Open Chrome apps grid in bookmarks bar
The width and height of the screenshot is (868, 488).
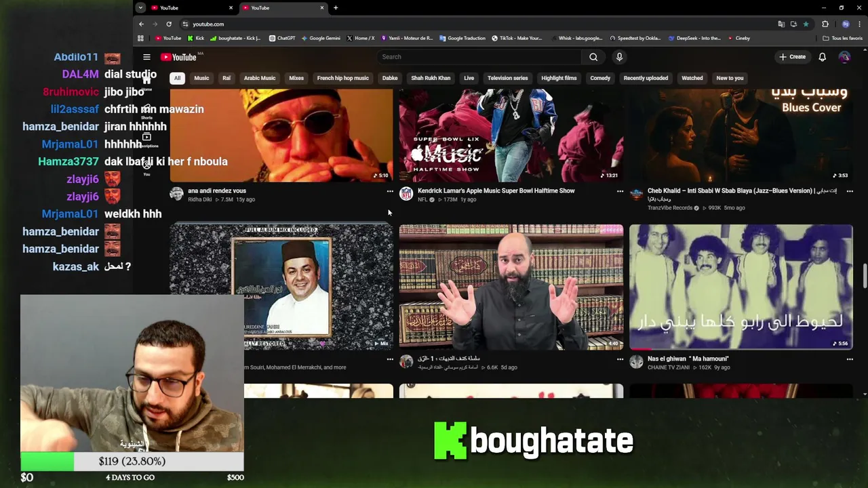140,38
